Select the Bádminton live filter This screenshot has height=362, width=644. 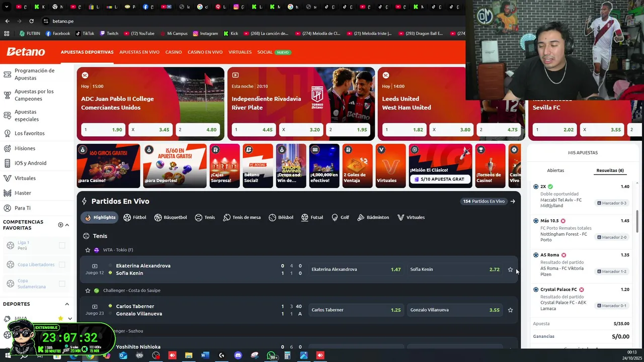[373, 217]
